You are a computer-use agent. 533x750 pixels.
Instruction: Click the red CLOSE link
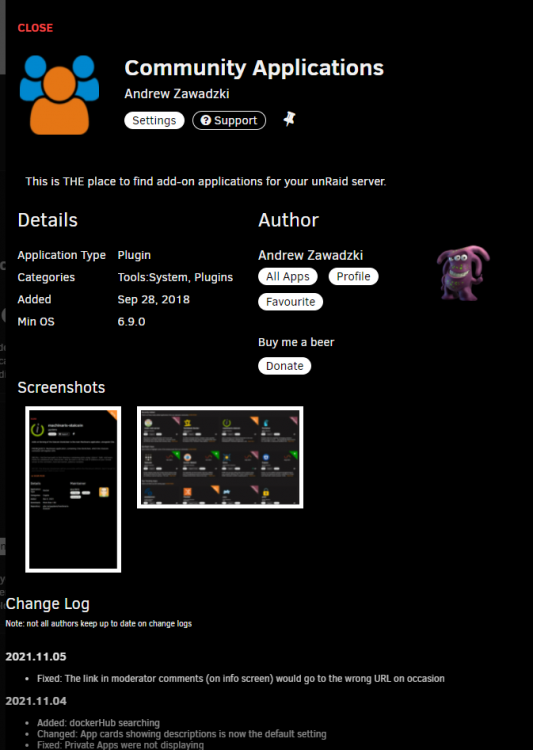(35, 28)
